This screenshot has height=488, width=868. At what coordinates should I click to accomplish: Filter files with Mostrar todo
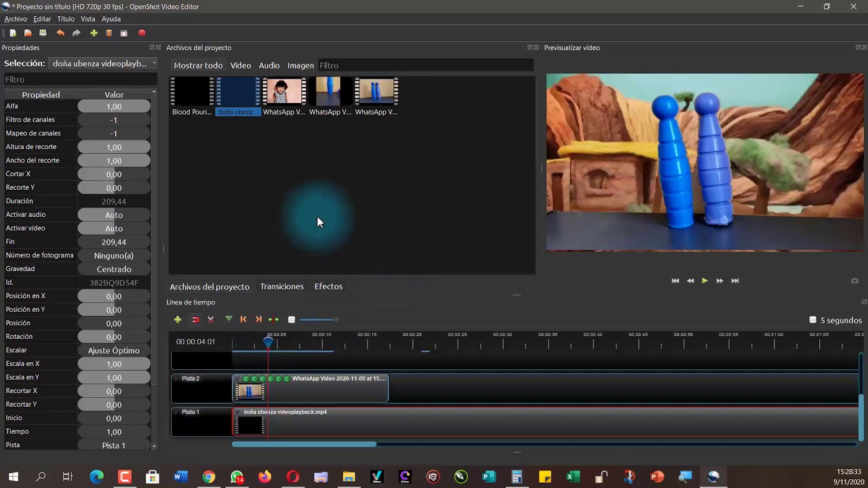[198, 66]
